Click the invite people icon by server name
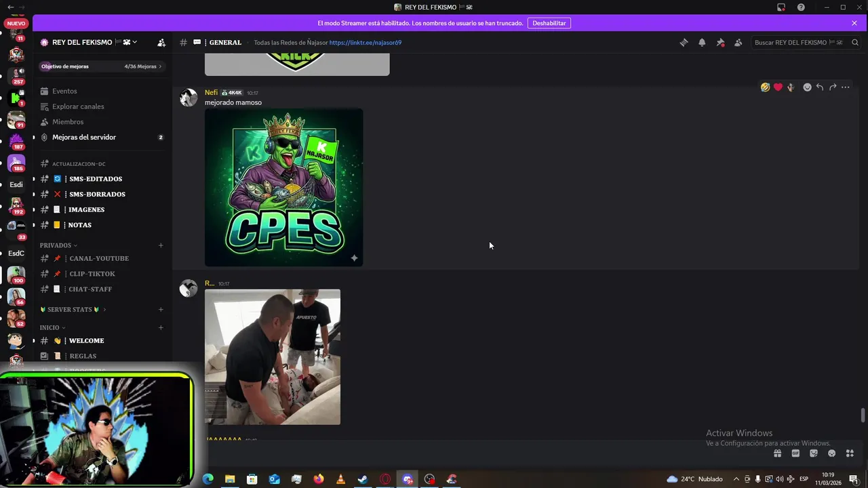The height and width of the screenshot is (488, 868). [161, 42]
